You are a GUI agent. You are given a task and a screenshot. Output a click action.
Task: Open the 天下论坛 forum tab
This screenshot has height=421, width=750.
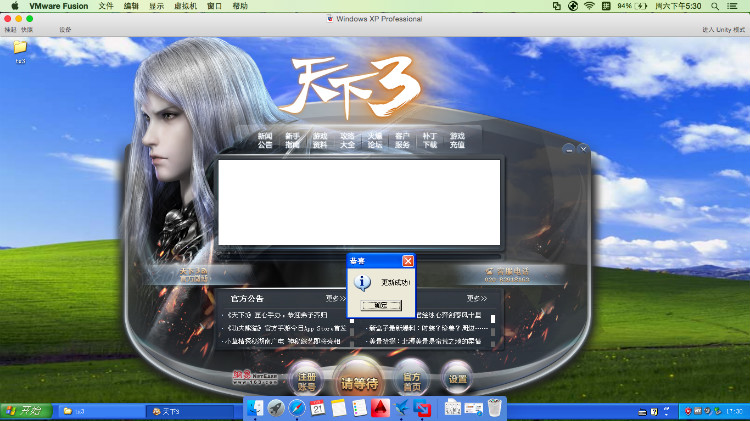click(x=375, y=140)
